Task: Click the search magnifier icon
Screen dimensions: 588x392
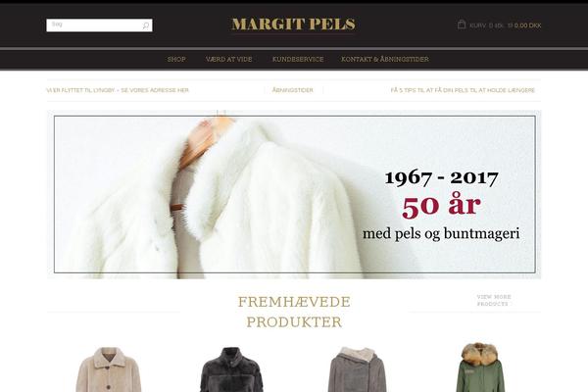Action: pyautogui.click(x=145, y=25)
